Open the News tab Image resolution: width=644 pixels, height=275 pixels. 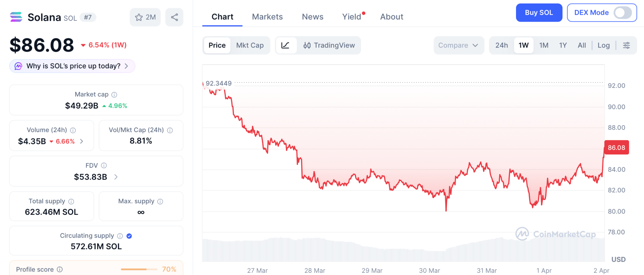(313, 17)
